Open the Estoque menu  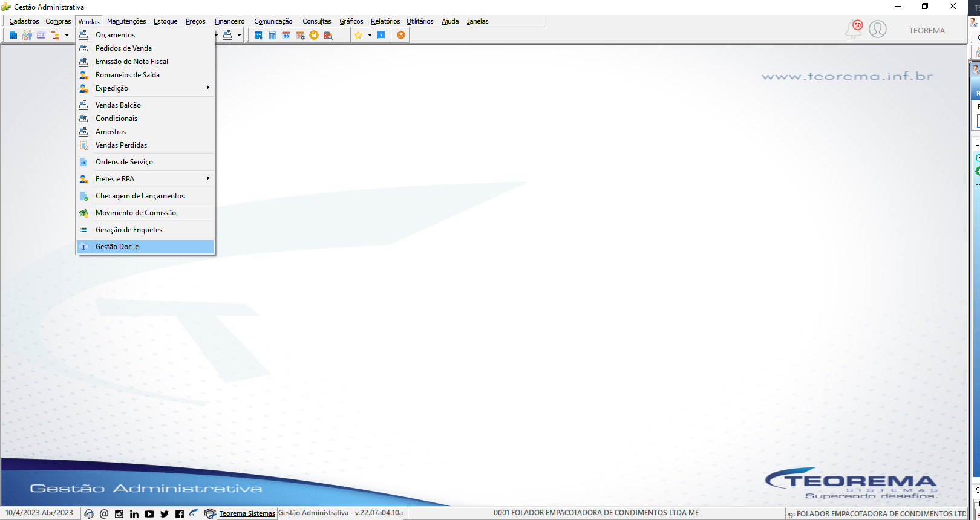tap(166, 21)
